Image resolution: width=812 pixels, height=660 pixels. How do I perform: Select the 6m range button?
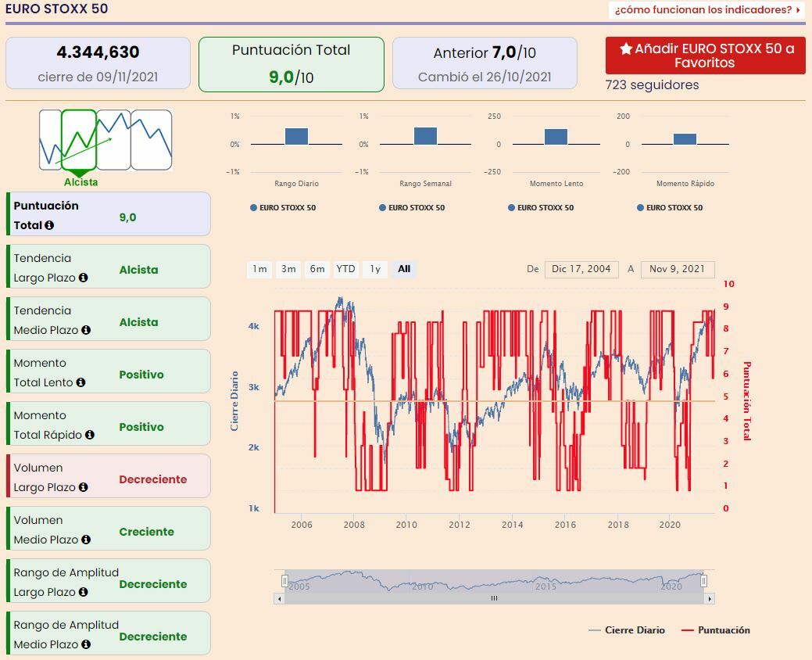(317, 269)
